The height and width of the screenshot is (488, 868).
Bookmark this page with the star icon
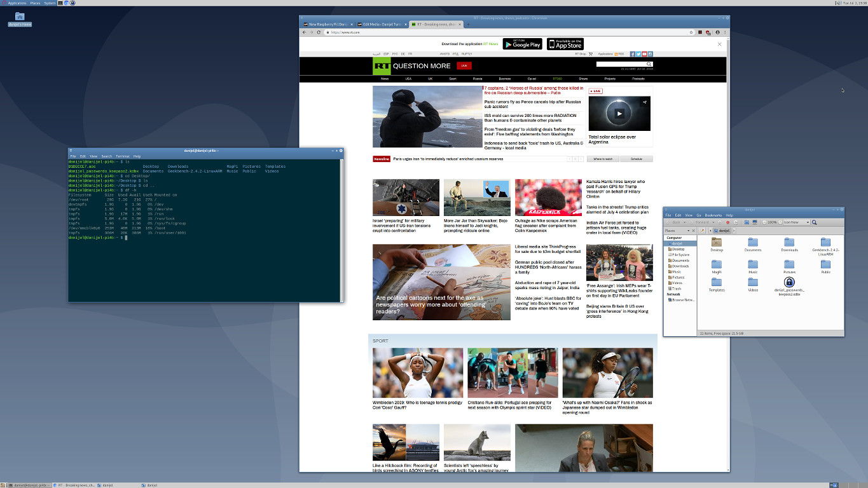691,32
